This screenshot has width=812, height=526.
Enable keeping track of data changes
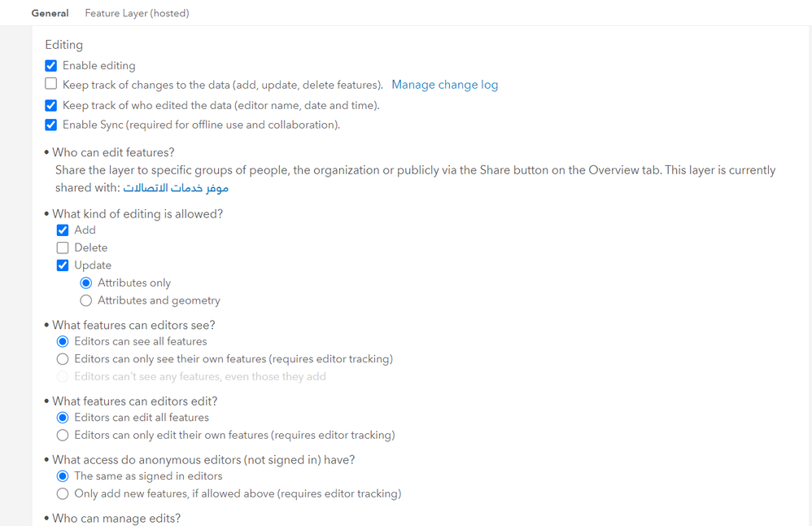[51, 85]
